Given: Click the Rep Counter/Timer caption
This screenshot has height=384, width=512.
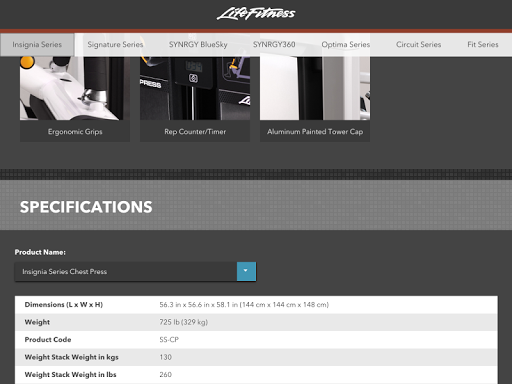Looking at the screenshot, I should pos(195,132).
